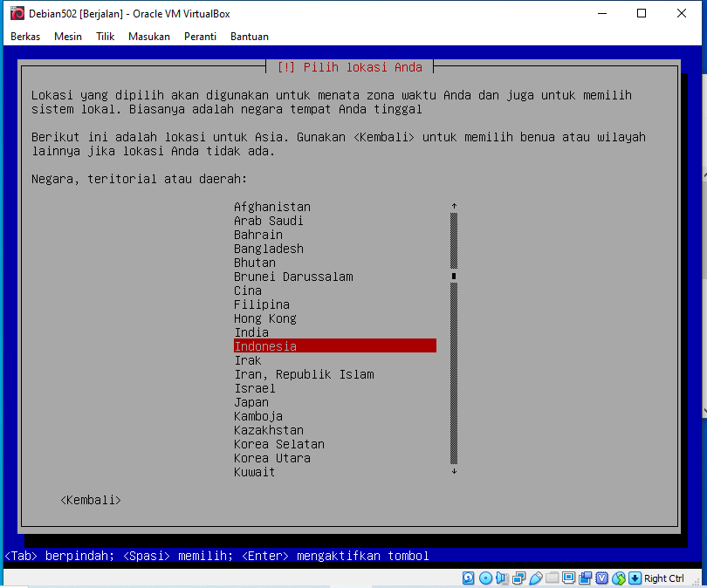Open the Bantuan menu
This screenshot has height=588, width=707.
point(250,37)
